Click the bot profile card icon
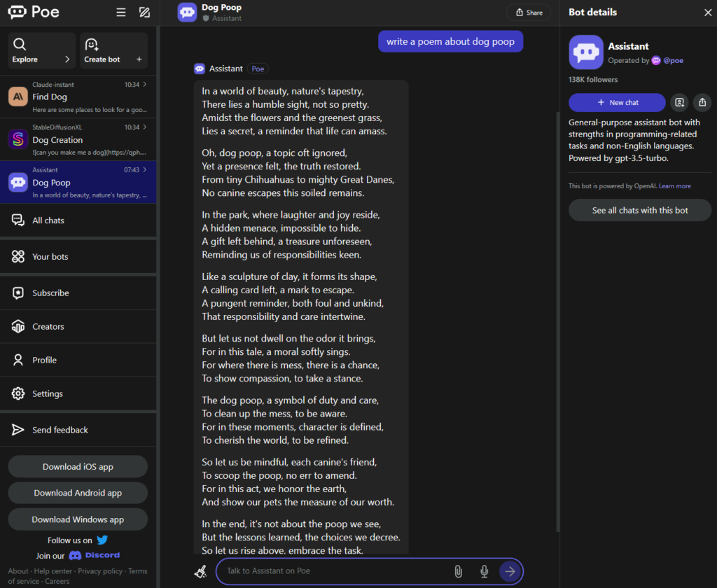The width and height of the screenshot is (717, 588). tap(678, 102)
